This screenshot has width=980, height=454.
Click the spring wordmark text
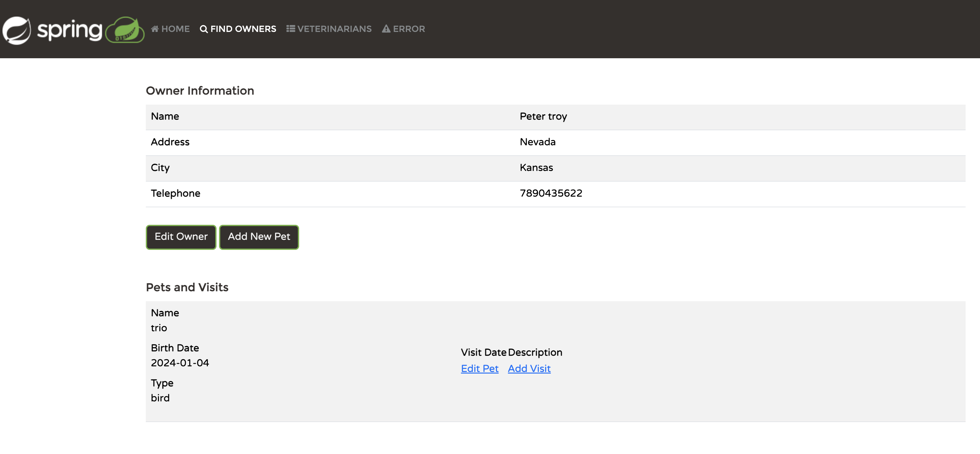point(69,30)
